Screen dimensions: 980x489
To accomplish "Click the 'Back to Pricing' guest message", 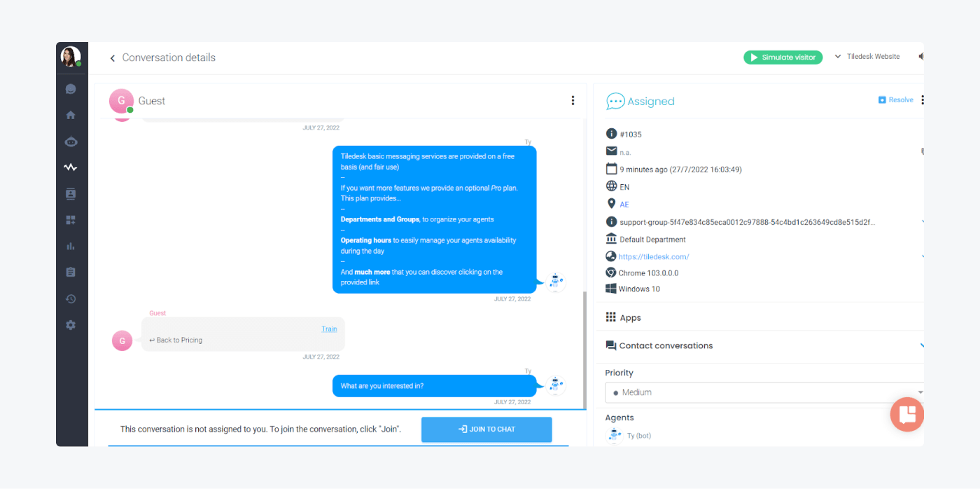I will [x=243, y=334].
